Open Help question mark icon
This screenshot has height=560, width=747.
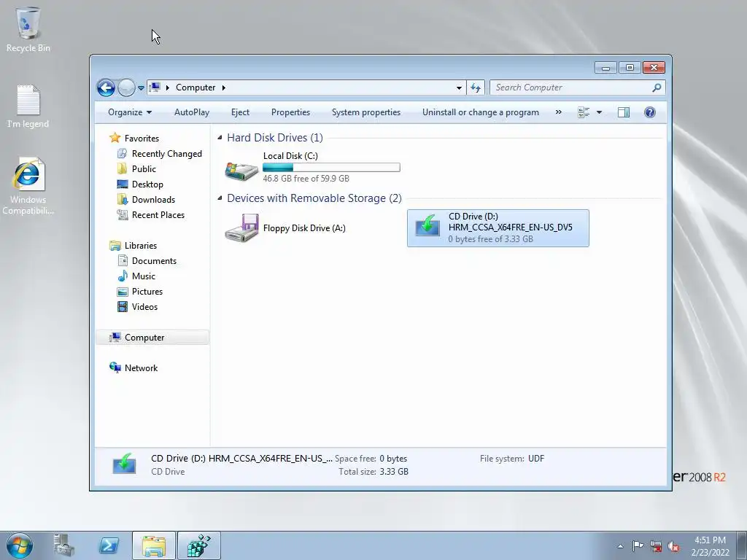click(650, 112)
